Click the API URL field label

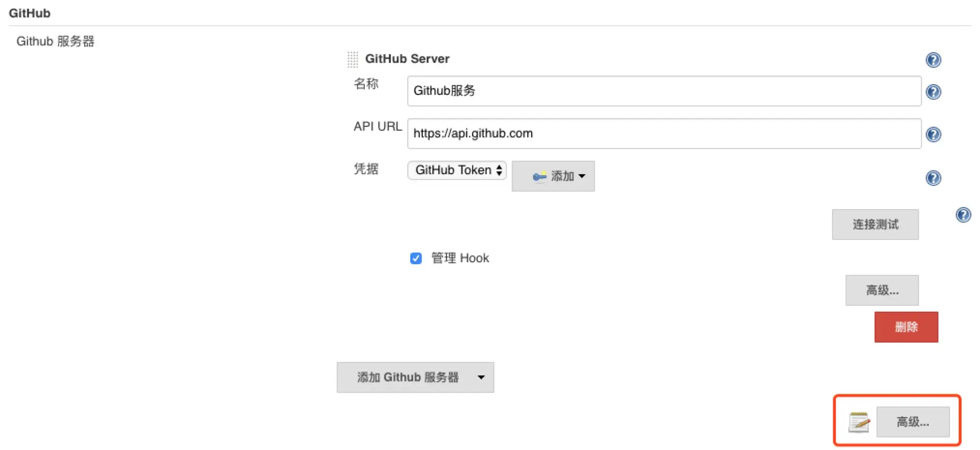pyautogui.click(x=378, y=126)
